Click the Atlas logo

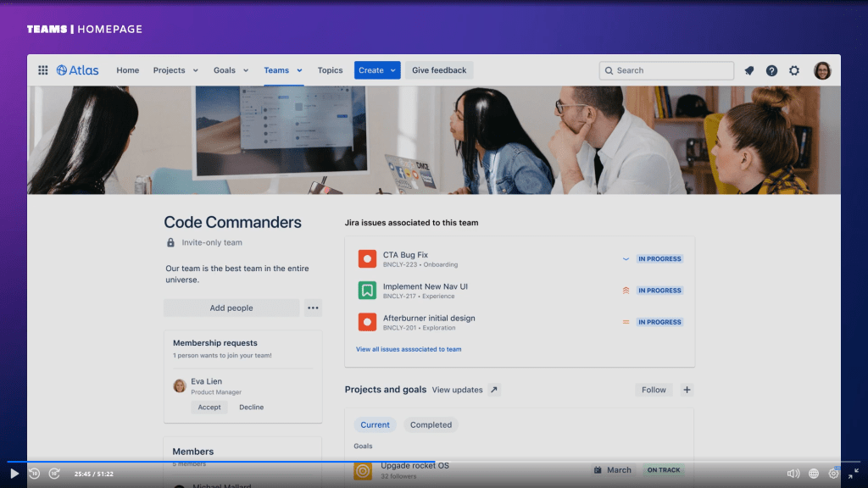[78, 70]
